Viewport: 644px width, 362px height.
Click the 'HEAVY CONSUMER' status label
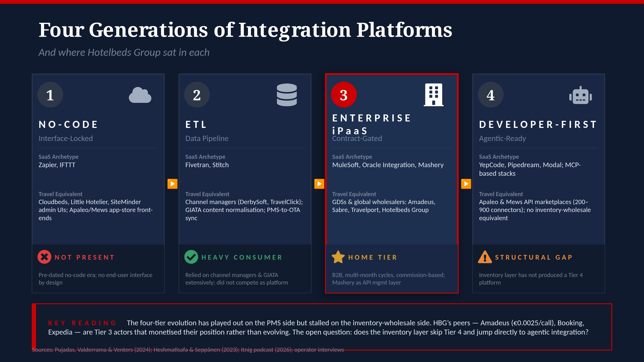242,257
